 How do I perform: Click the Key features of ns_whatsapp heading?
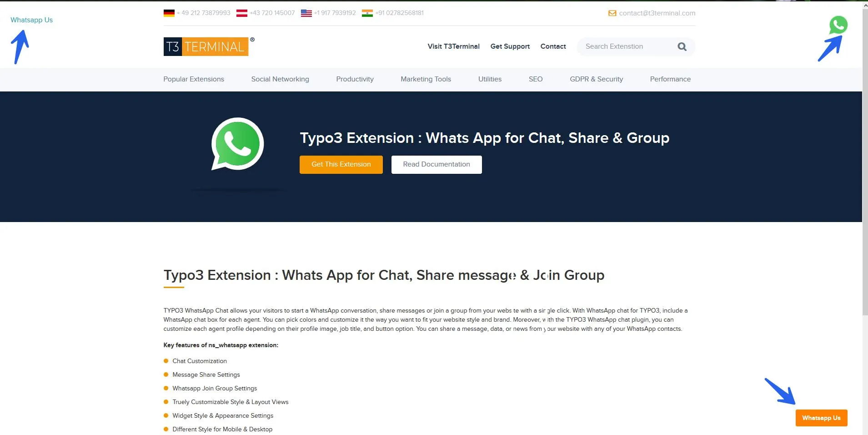(221, 345)
